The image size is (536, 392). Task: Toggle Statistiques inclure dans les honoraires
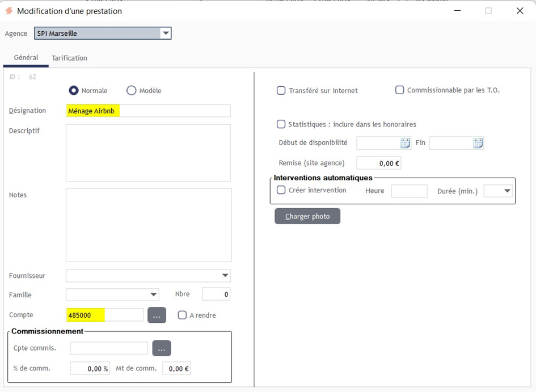tap(281, 124)
